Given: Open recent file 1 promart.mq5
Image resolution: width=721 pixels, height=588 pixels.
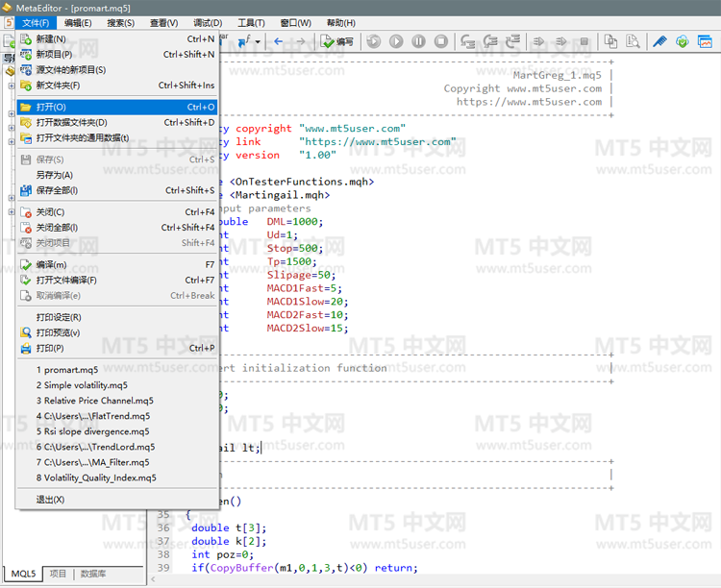Looking at the screenshot, I should tap(117, 370).
